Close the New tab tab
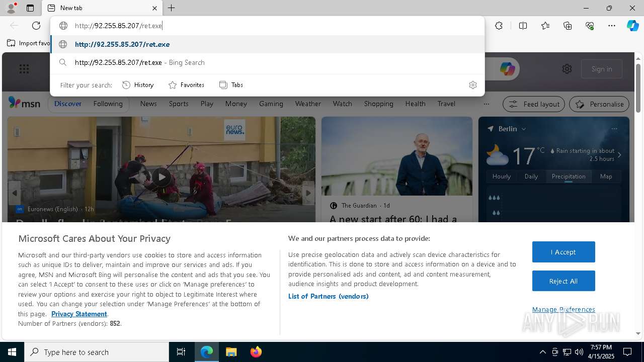Screen dimensions: 644x362 tap(154, 8)
